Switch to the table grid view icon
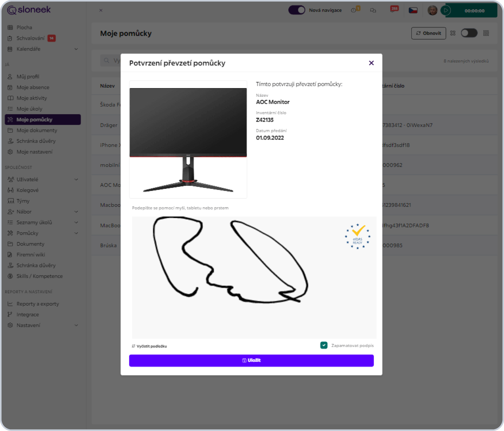504x431 pixels. pyautogui.click(x=486, y=33)
